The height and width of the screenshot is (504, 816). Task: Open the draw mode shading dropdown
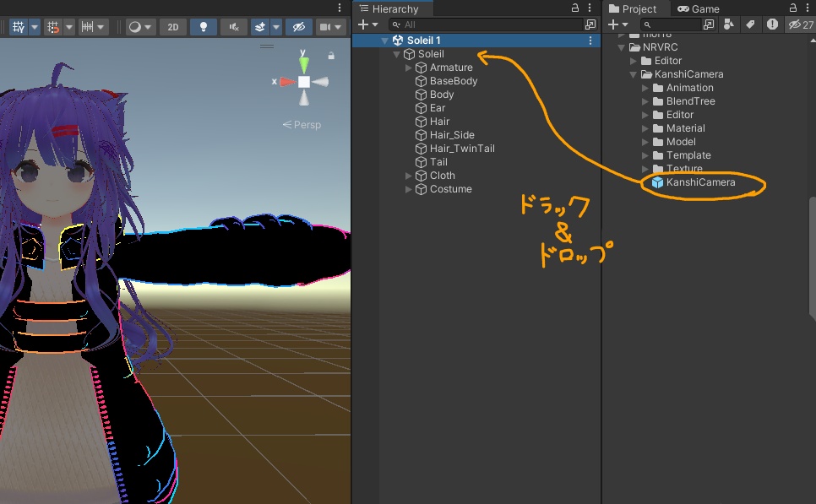140,27
